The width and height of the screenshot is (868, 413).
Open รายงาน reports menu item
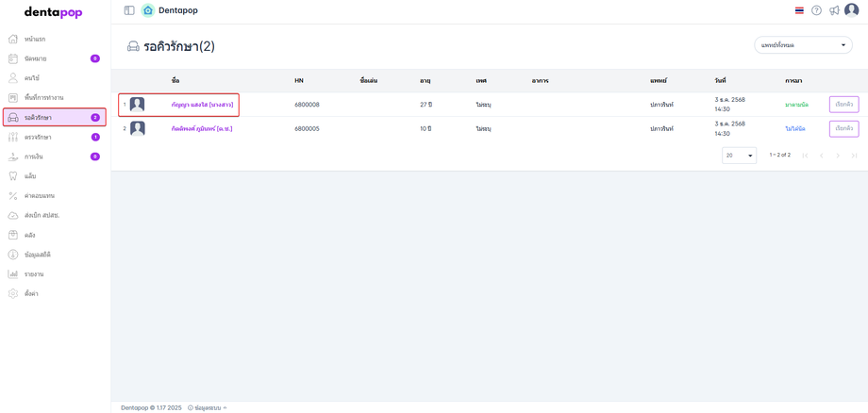click(55, 274)
